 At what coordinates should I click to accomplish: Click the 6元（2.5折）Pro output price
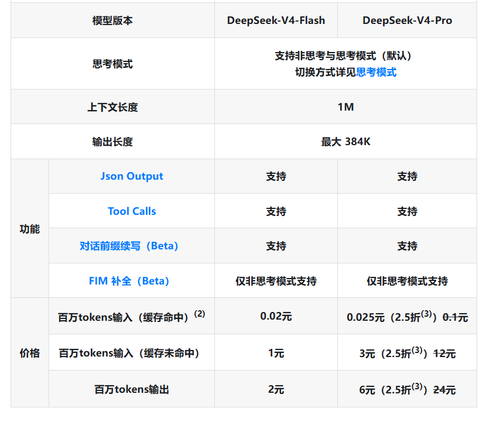tap(393, 389)
